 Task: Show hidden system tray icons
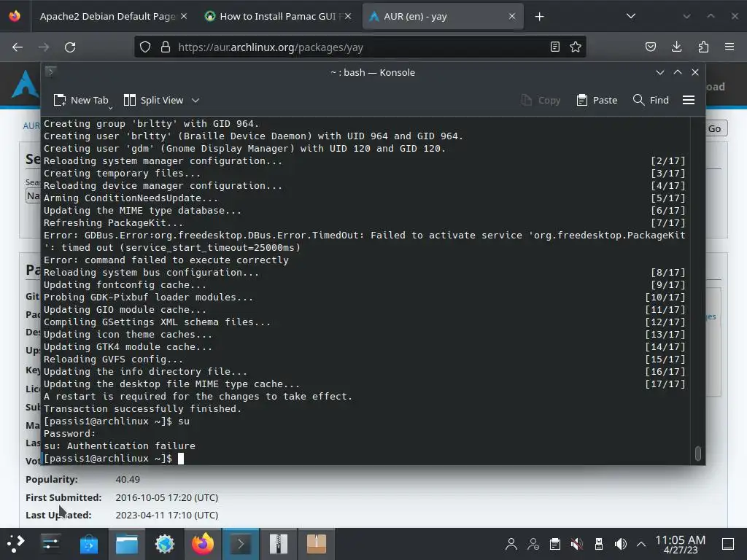tap(641, 544)
